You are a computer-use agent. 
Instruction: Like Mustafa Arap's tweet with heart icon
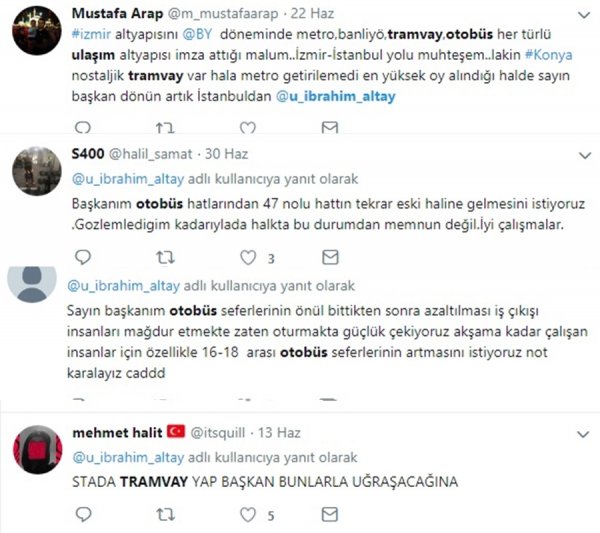point(248,127)
